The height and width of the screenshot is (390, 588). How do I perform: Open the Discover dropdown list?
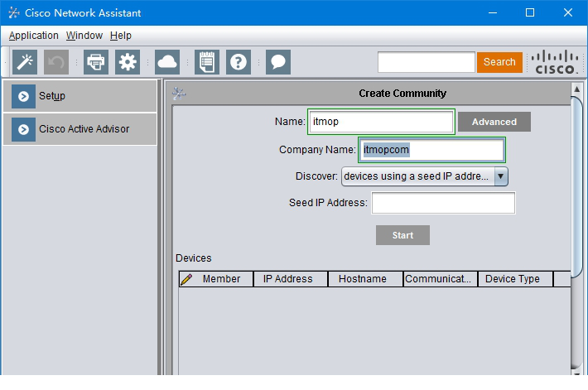click(x=425, y=176)
